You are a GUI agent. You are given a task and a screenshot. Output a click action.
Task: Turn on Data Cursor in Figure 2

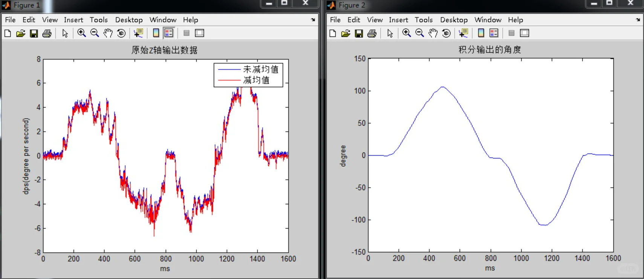[x=463, y=33]
